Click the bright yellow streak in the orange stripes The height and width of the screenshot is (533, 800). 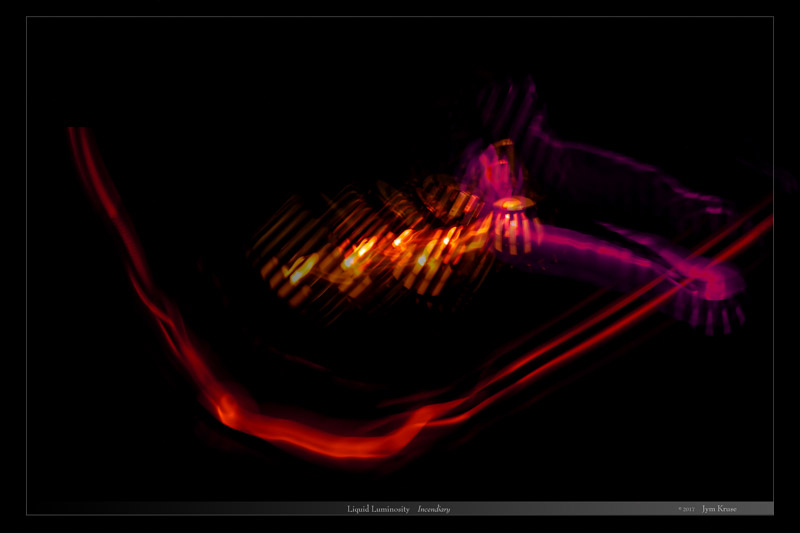[x=302, y=267]
